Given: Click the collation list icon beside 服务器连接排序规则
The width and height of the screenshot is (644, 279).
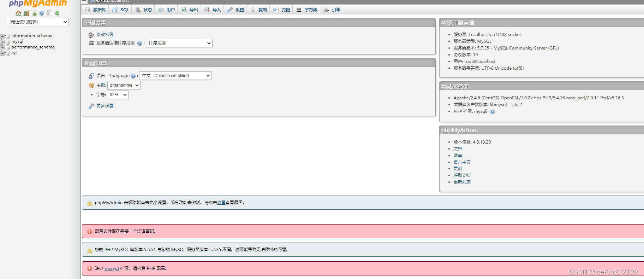Looking at the screenshot, I should 91,43.
